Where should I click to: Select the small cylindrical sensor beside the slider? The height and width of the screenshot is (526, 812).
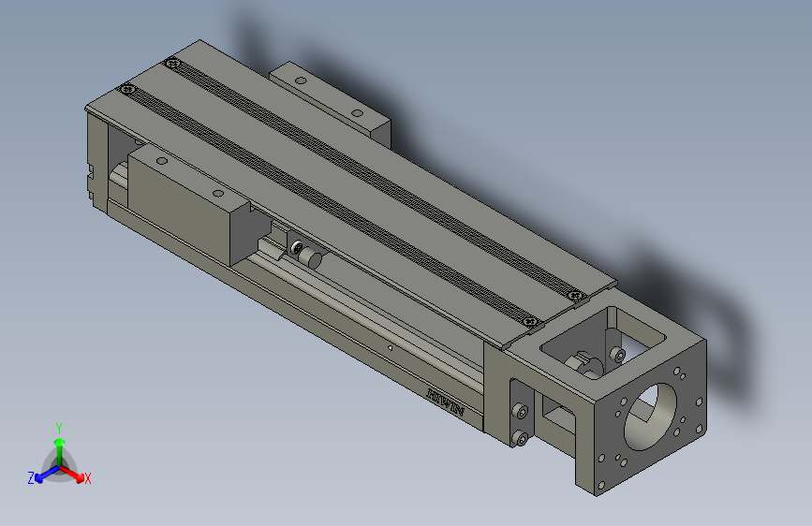coord(311,257)
